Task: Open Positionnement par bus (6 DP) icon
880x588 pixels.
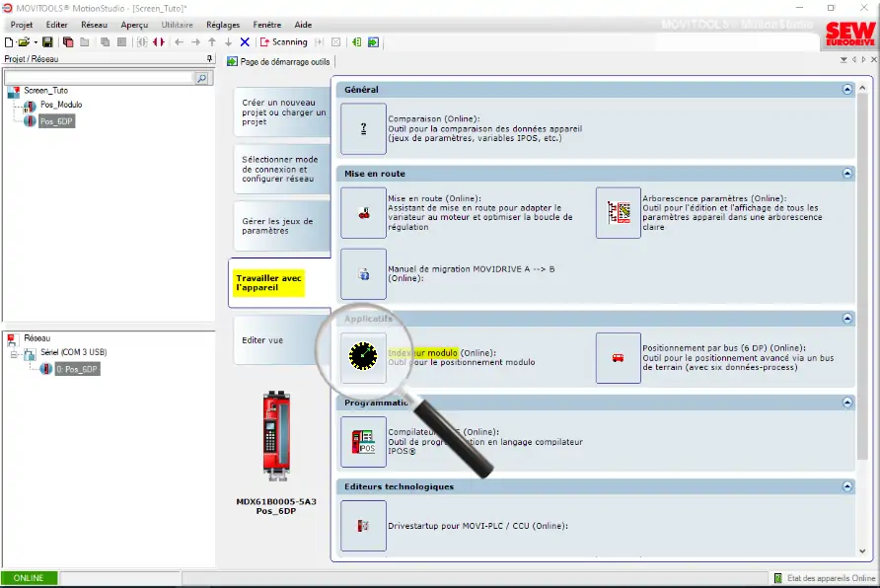Action: (x=618, y=358)
